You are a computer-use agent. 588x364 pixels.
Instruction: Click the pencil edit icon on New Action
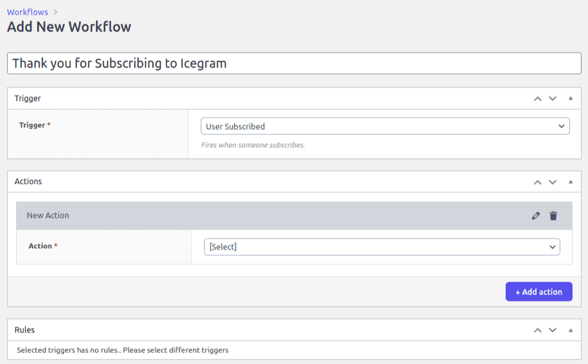pyautogui.click(x=536, y=215)
